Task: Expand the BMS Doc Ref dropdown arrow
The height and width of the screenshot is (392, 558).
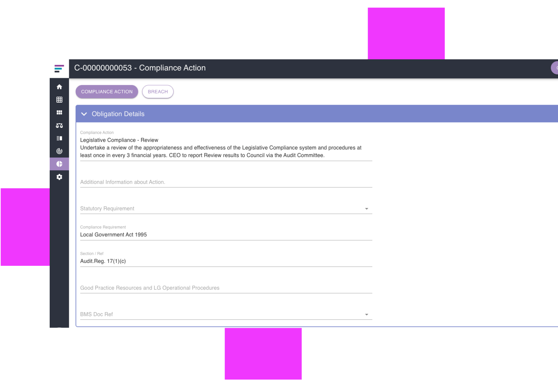Action: (x=366, y=314)
